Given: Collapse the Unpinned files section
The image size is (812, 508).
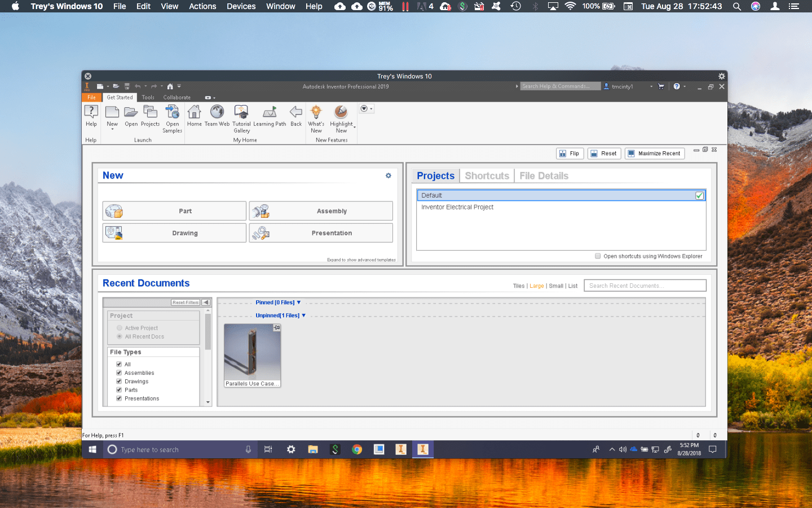Looking at the screenshot, I should [x=303, y=316].
